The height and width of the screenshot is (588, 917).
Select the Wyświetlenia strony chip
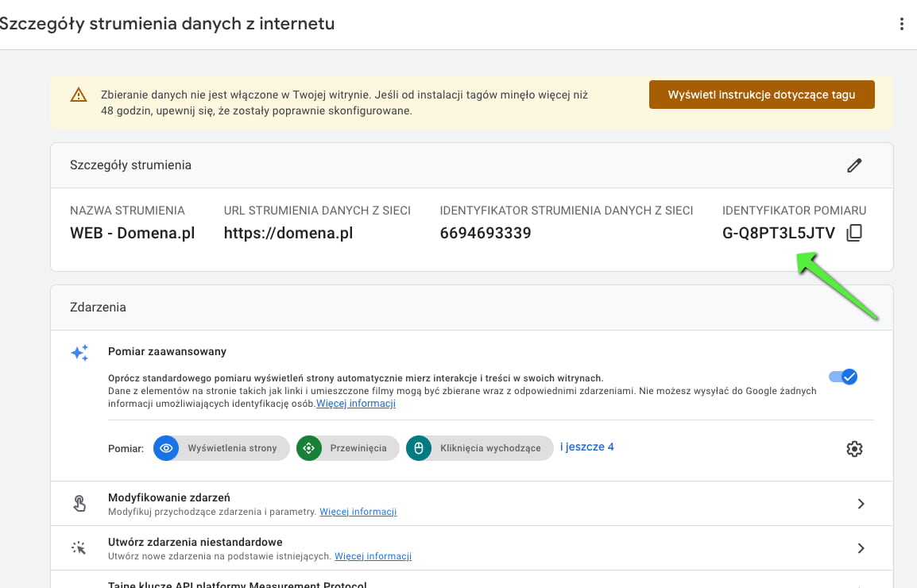tap(222, 448)
